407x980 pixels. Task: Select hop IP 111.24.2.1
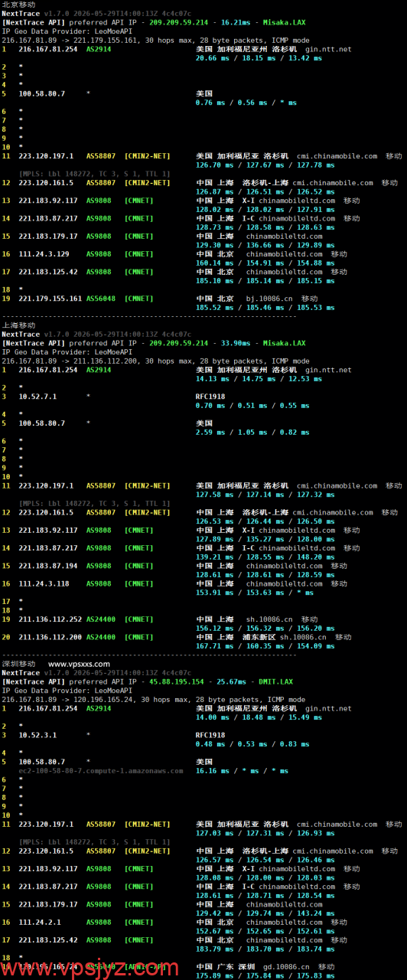tap(40, 923)
